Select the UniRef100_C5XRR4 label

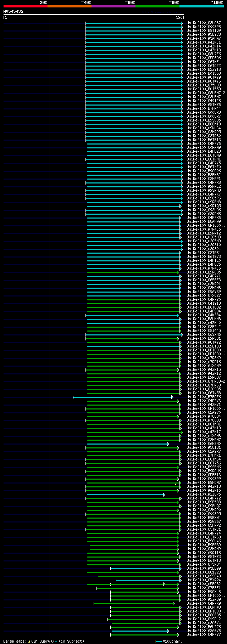pyautogui.click(x=204, y=580)
